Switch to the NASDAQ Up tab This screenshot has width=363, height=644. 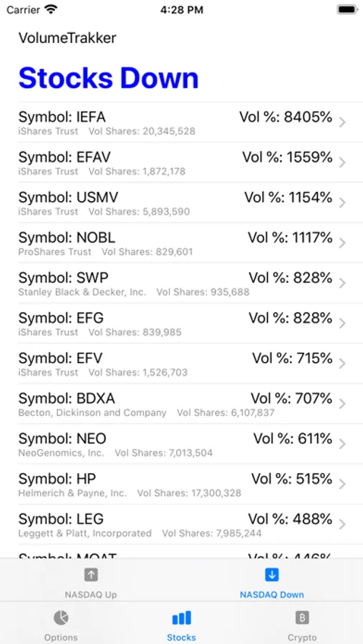(x=91, y=595)
